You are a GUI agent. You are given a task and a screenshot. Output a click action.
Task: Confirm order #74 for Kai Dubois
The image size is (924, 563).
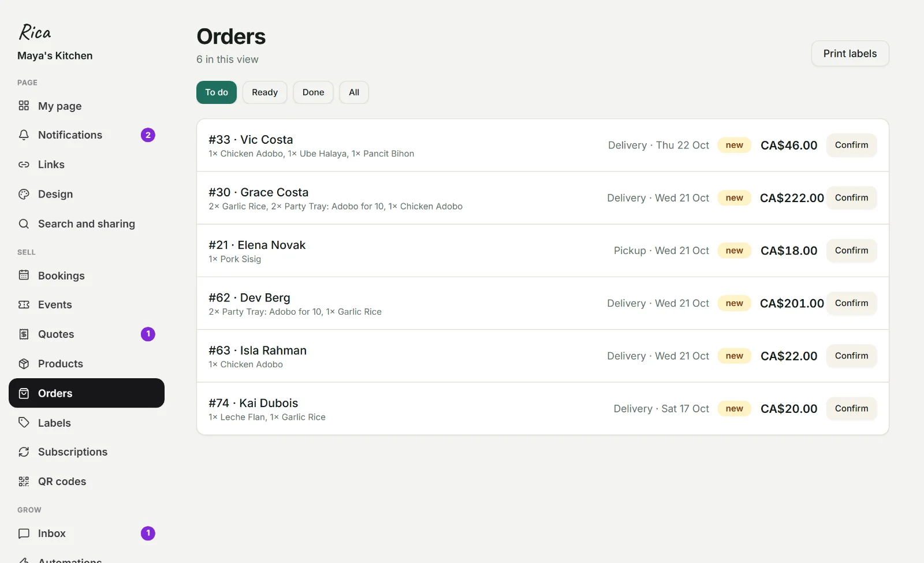tap(851, 408)
